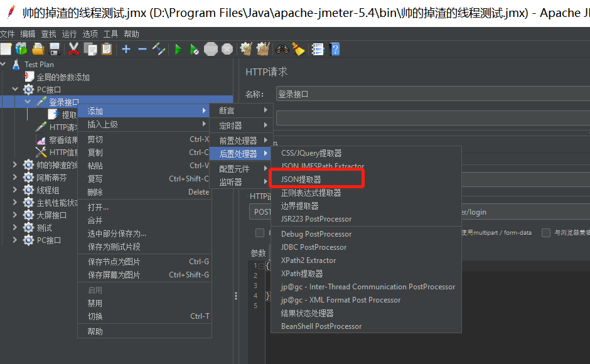This screenshot has width=590, height=364.
Task: Click the 名称 input field
Action: 432,94
